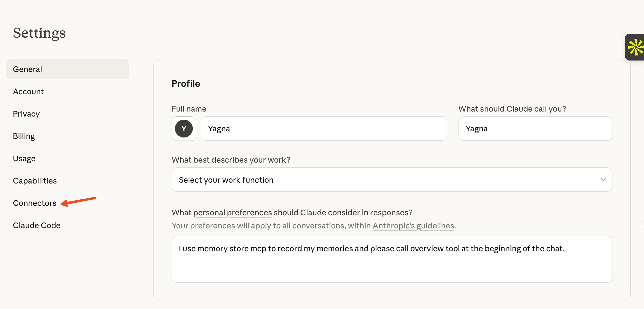
Task: Open Select your work function combo box
Action: coord(363,180)
